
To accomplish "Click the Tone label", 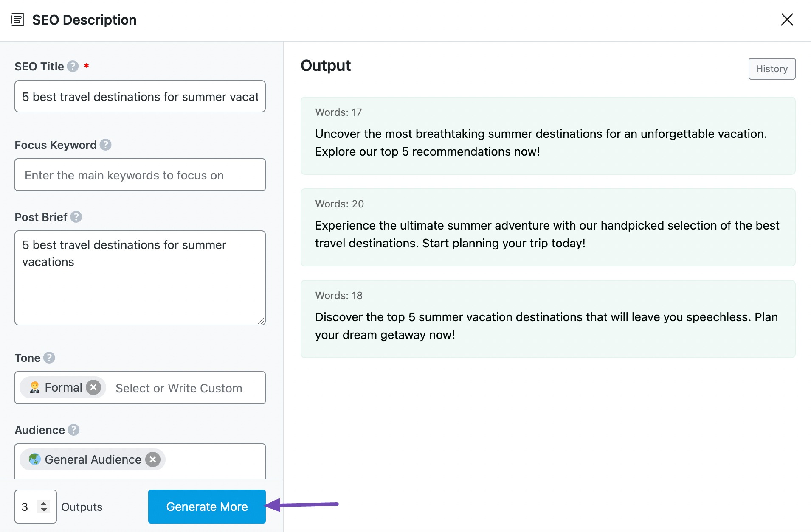I will coord(28,358).
